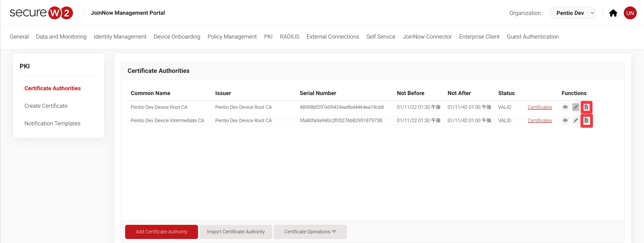Click the Import Certificate Authority button
The width and height of the screenshot is (644, 243).
coord(236,231)
